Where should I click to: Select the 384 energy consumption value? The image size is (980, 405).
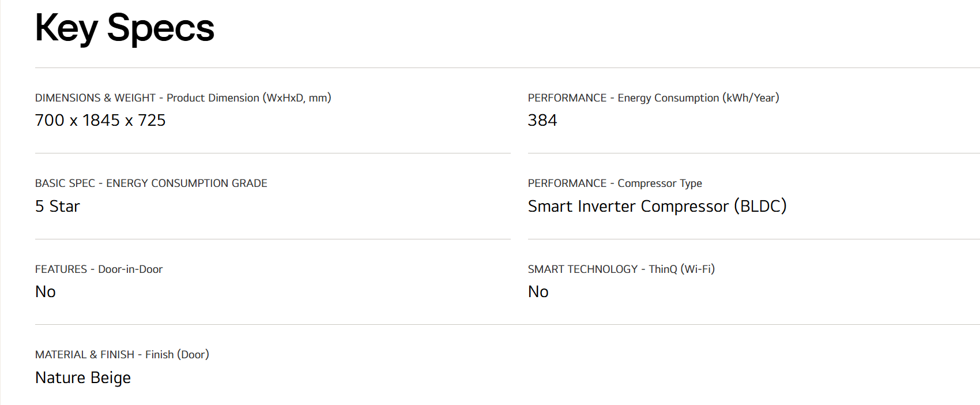click(542, 120)
